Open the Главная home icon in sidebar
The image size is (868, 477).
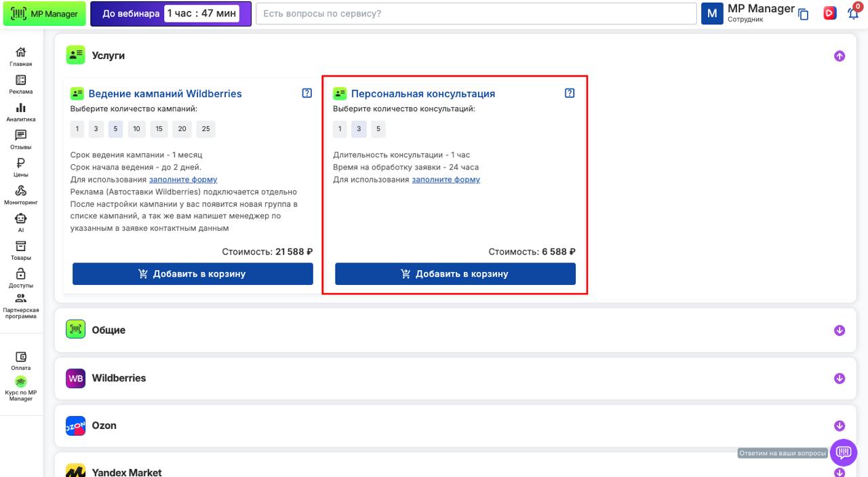pyautogui.click(x=20, y=53)
